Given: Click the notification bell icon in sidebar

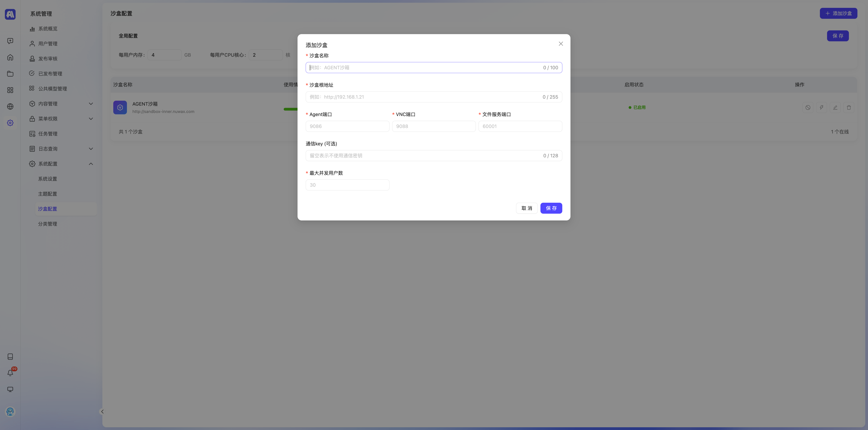Looking at the screenshot, I should [x=10, y=373].
